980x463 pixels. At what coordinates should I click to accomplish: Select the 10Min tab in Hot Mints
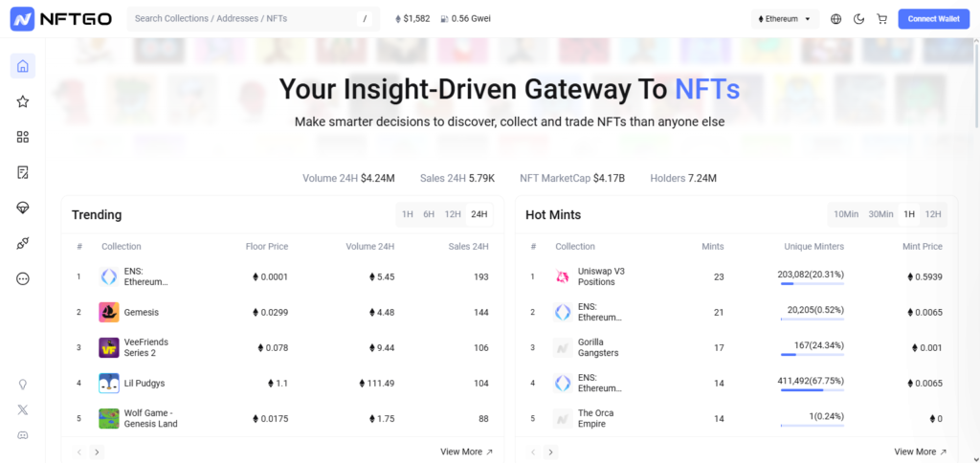click(x=846, y=214)
